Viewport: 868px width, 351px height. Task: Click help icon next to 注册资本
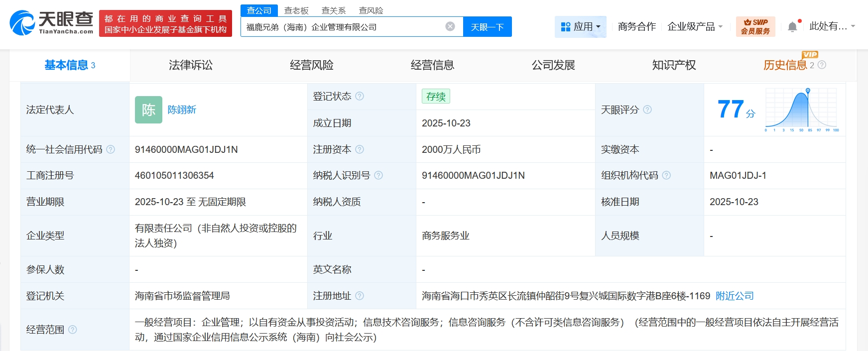(360, 149)
